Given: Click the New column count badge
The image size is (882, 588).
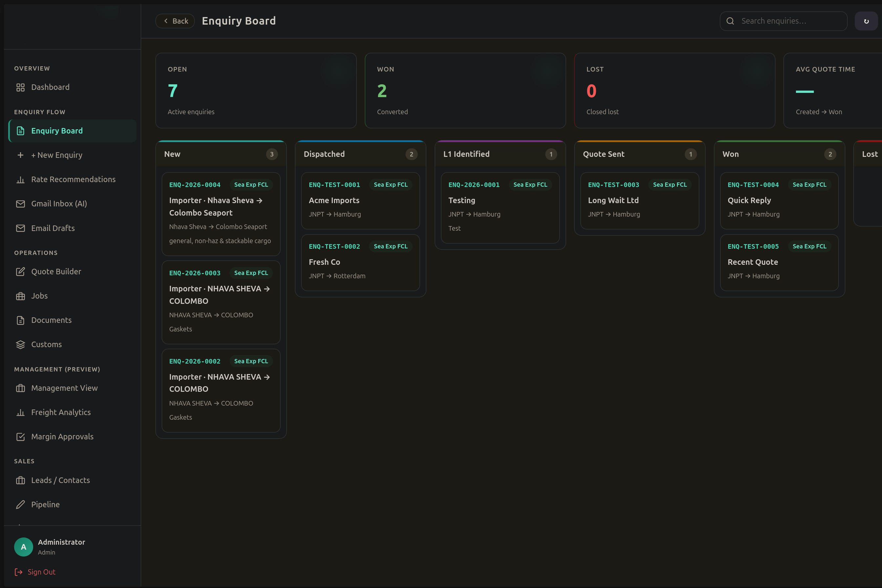Looking at the screenshot, I should click(x=272, y=154).
